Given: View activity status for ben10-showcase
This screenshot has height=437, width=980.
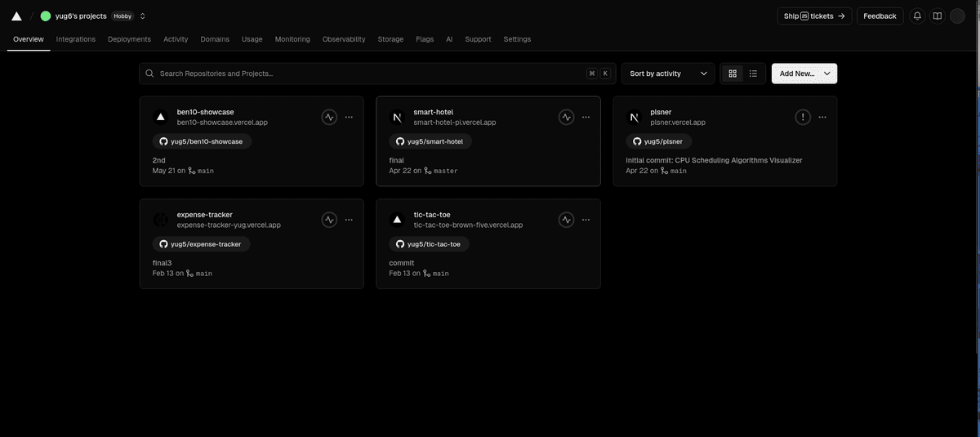Looking at the screenshot, I should coord(329,117).
